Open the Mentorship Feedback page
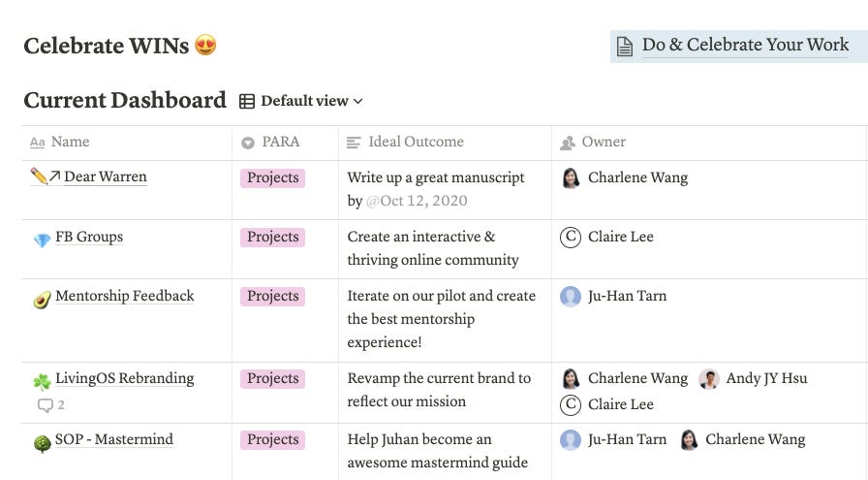 click(x=125, y=296)
